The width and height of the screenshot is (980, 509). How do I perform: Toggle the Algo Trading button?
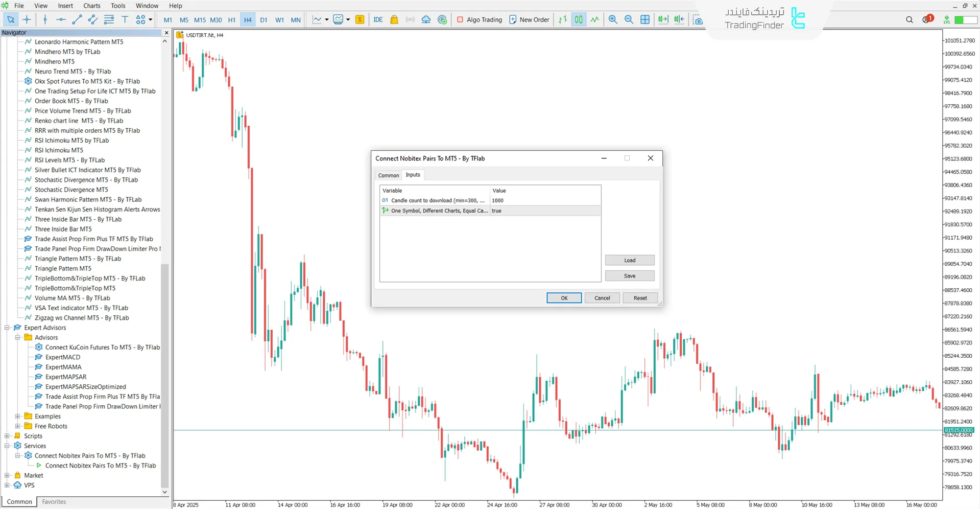point(479,19)
